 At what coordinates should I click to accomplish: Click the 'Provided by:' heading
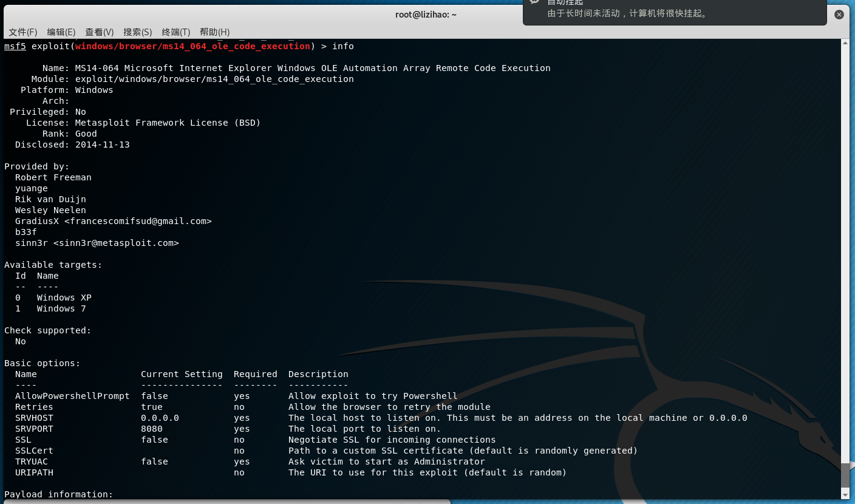[x=37, y=166]
